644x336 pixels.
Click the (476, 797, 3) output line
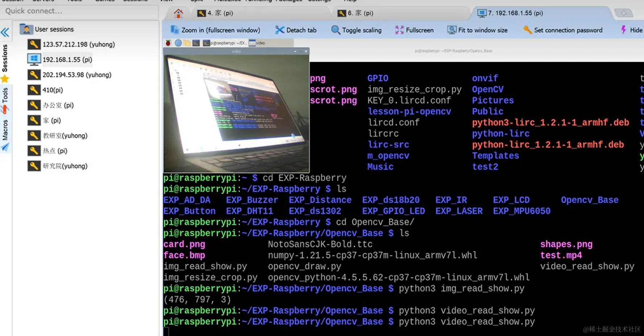coord(197,300)
